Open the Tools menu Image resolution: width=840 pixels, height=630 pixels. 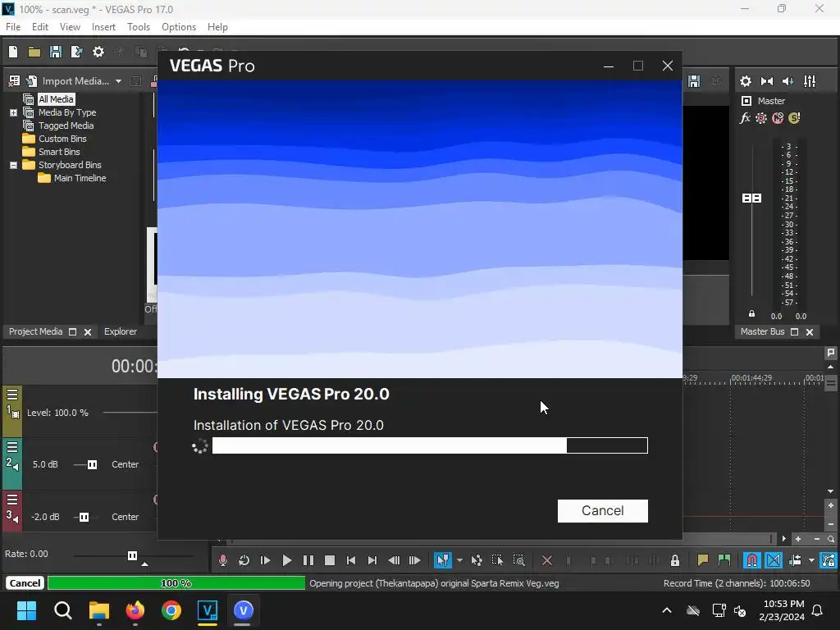138,27
